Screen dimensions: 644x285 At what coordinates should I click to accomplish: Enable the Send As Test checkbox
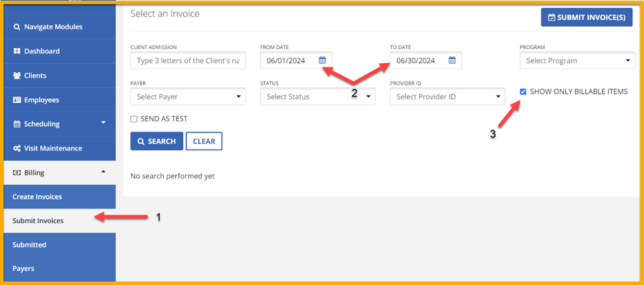134,119
